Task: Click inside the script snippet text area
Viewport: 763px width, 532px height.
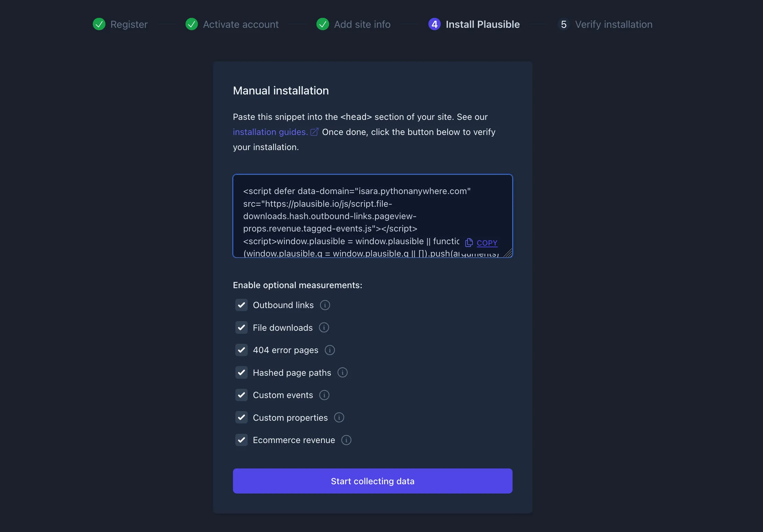Action: point(372,216)
